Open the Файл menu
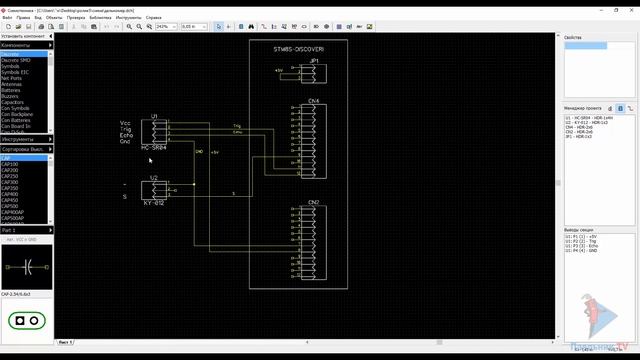 [7, 18]
